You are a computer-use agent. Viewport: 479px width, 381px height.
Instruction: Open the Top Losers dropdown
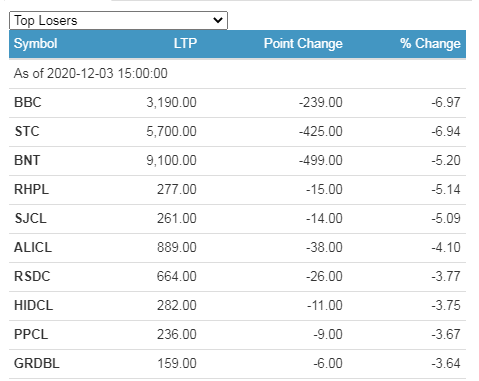118,21
